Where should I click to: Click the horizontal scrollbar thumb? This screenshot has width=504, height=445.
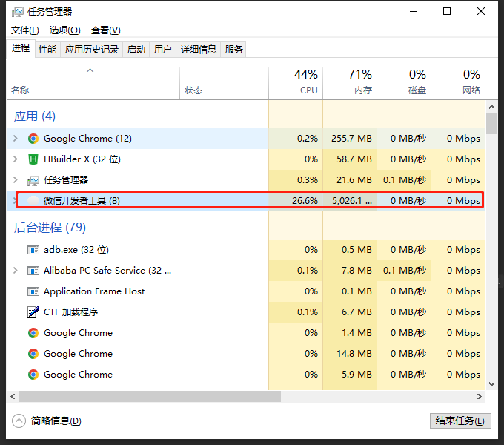150,396
